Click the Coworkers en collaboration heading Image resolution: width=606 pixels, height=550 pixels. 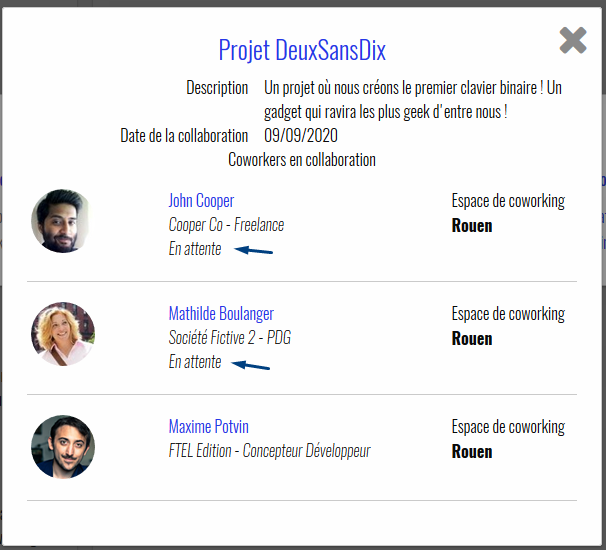(302, 160)
